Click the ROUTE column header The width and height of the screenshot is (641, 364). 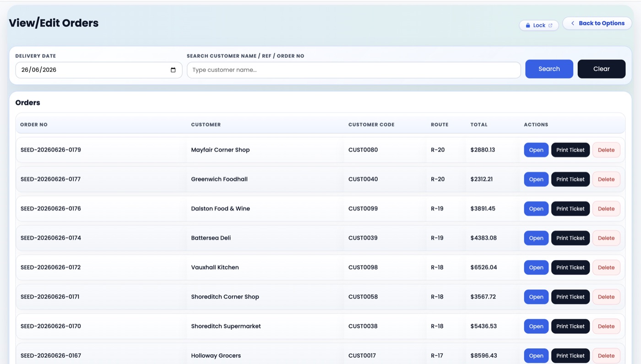coord(440,125)
